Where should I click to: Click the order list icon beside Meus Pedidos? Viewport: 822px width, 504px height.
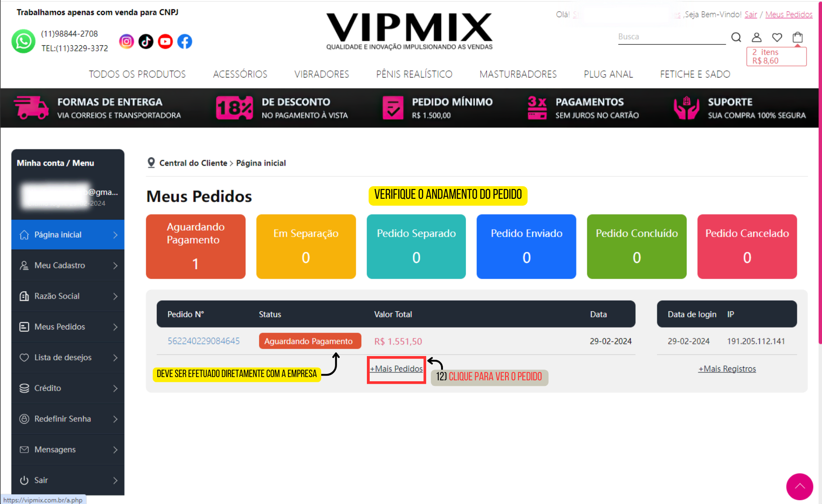pyautogui.click(x=24, y=327)
